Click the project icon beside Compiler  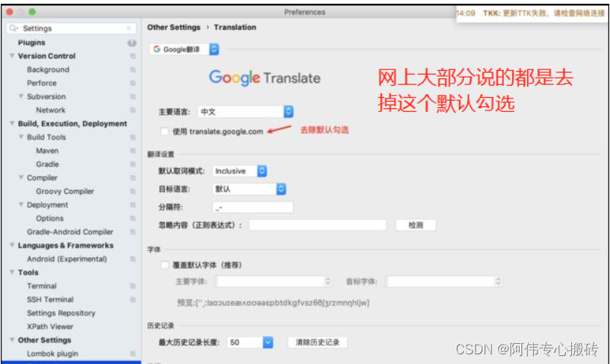coord(133,178)
